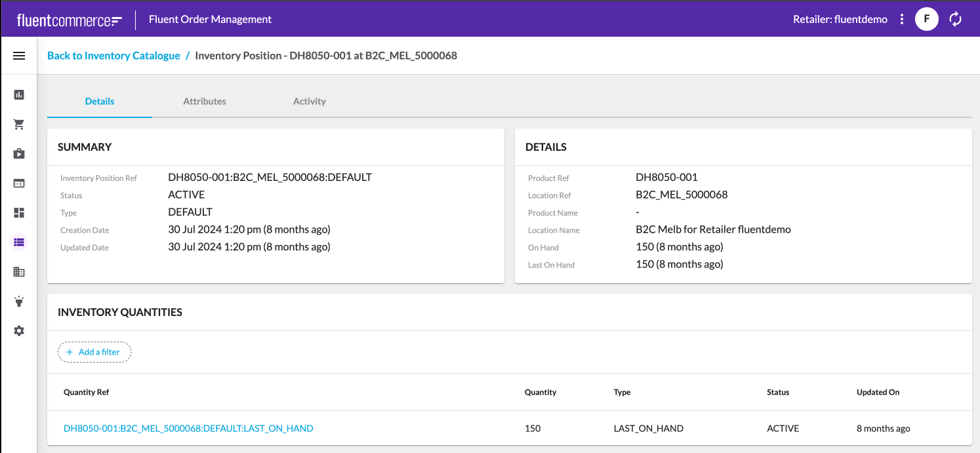Go back to Inventory Catalogue
Image resolution: width=980 pixels, height=453 pixels.
(113, 56)
